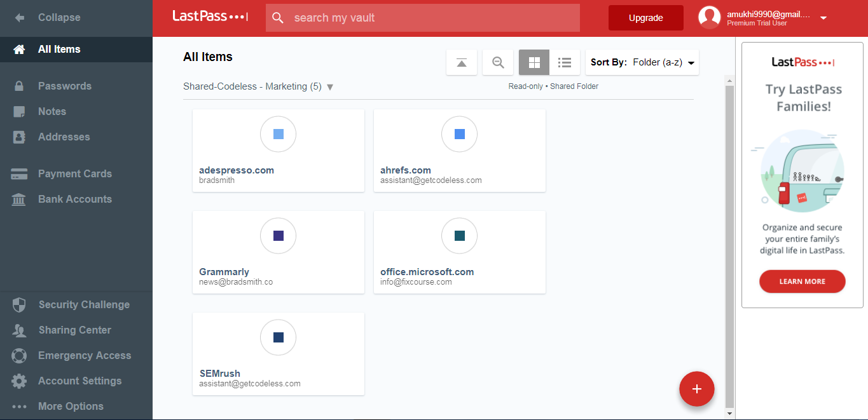The image size is (868, 420).
Task: Click the user avatar icon
Action: [710, 18]
